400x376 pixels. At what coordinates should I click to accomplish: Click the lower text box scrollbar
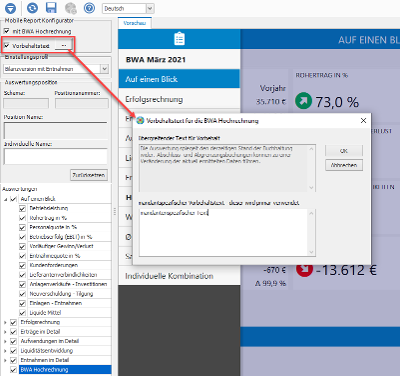click(x=311, y=232)
